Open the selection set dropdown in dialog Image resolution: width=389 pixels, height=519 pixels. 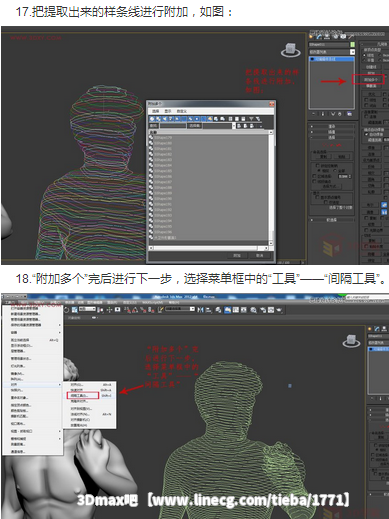coord(219,126)
